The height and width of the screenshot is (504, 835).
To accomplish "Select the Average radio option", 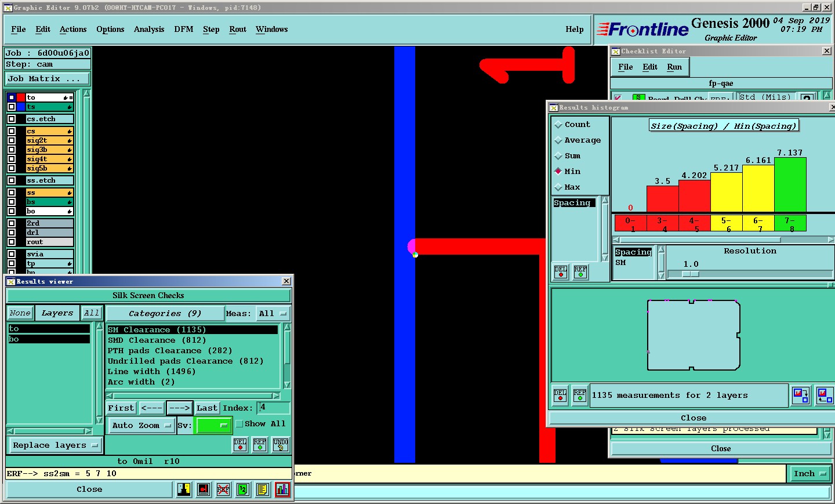I will [558, 140].
